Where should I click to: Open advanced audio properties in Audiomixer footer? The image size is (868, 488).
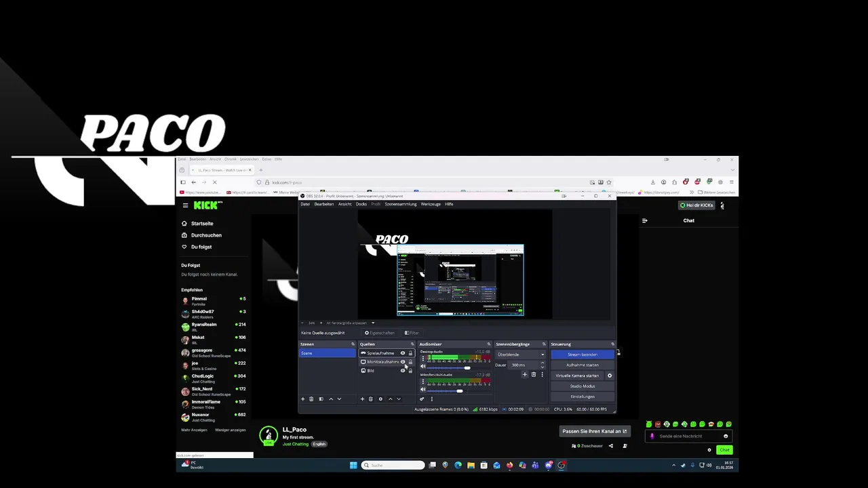click(x=422, y=399)
